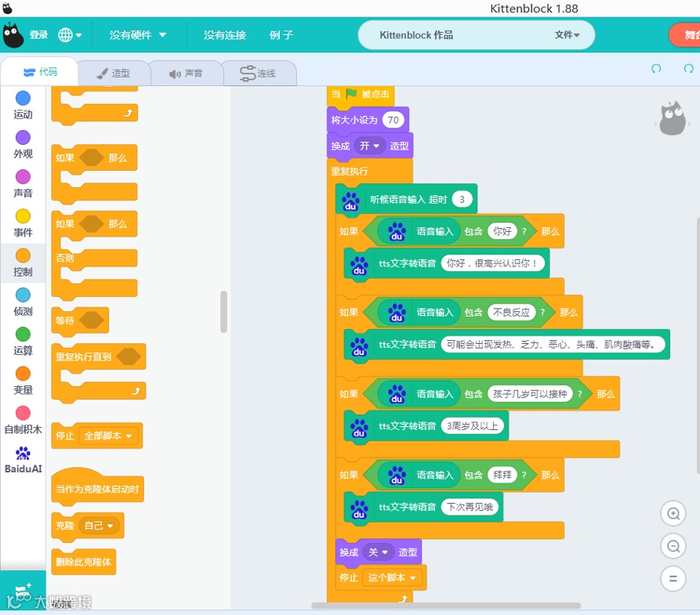Click 当作为克隆体启动时 hat block
The height and width of the screenshot is (615, 700).
coord(97,488)
